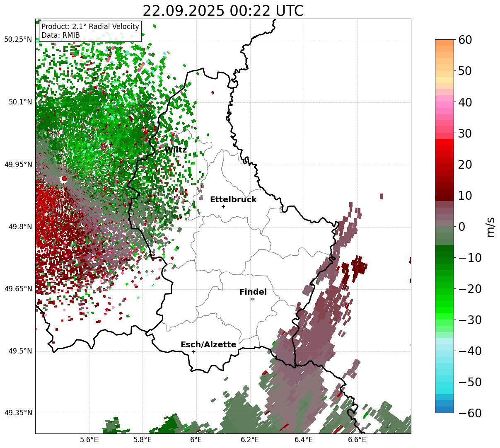Click the Wiltz city label
The image size is (500, 448).
point(176,150)
